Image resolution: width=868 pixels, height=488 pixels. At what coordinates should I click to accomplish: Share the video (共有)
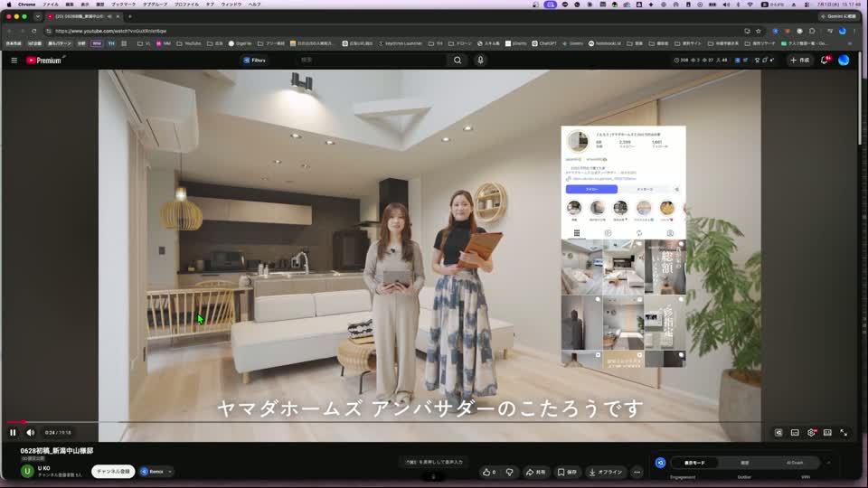535,472
